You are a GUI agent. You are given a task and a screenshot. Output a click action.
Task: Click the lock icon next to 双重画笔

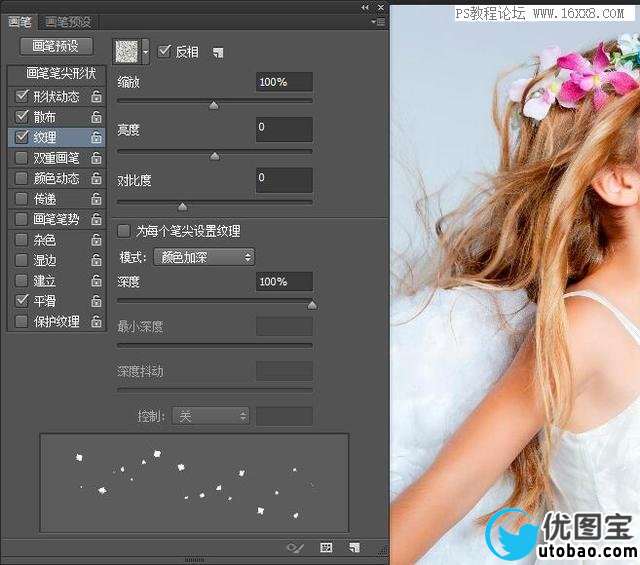[96, 158]
